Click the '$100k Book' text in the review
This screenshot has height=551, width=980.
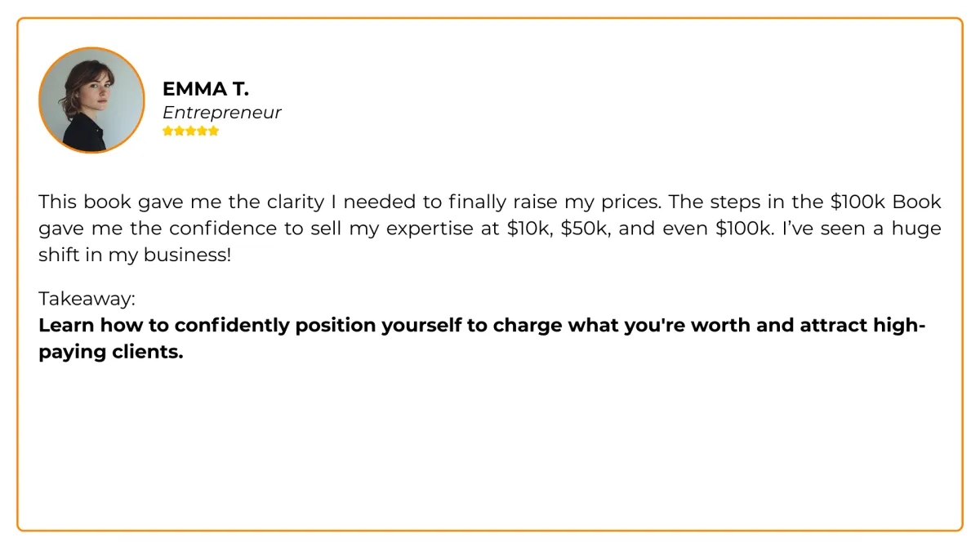[x=885, y=202]
